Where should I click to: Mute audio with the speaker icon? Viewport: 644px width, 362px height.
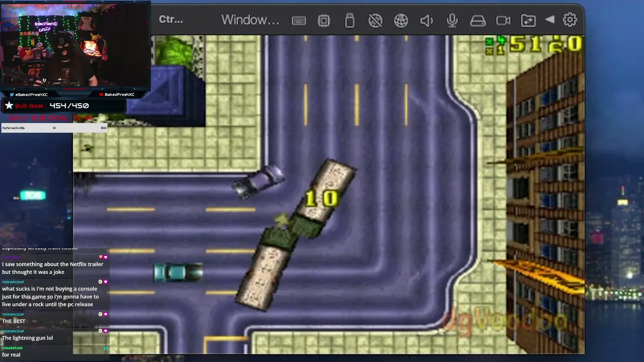[427, 20]
